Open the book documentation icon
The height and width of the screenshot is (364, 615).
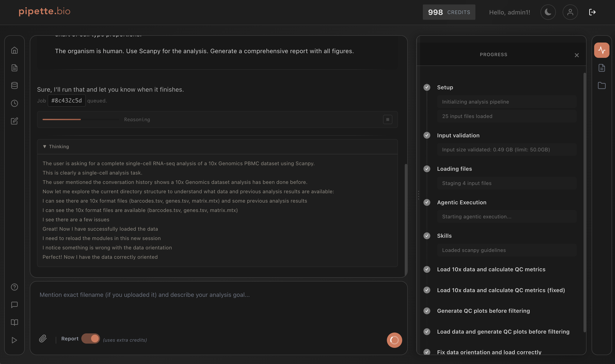click(14, 322)
